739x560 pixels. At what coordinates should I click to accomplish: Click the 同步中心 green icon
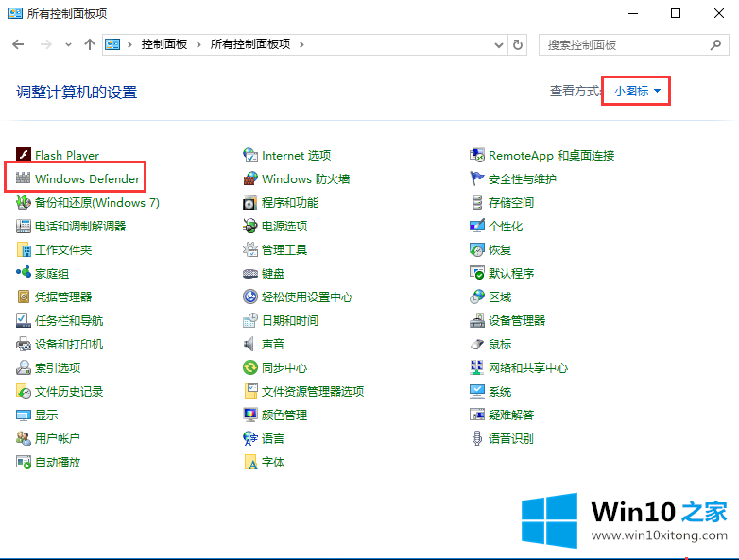tap(249, 367)
